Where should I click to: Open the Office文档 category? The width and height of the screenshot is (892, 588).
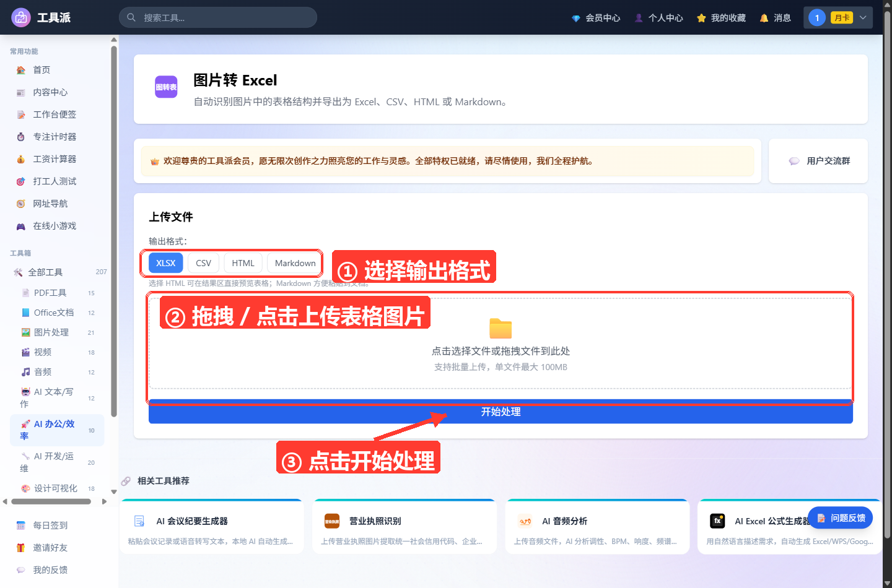57,313
